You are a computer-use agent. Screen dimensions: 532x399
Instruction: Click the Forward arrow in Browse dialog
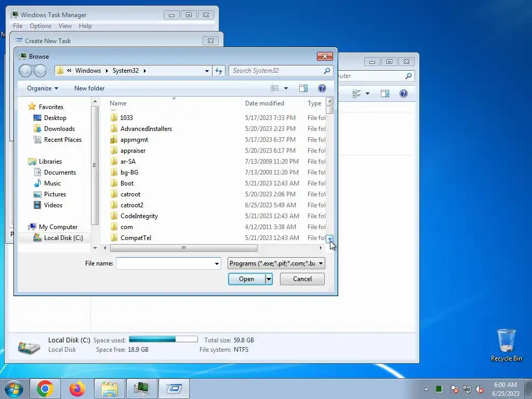click(x=41, y=71)
